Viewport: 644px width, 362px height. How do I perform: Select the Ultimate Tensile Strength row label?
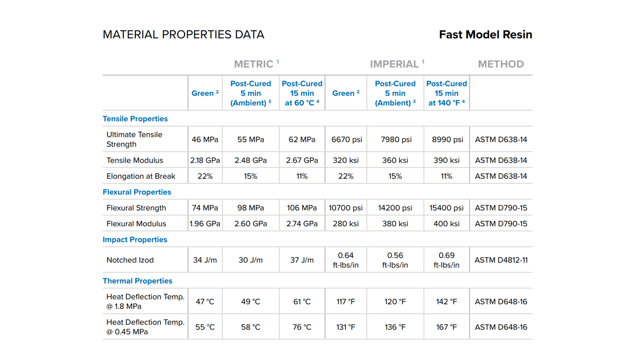point(134,139)
